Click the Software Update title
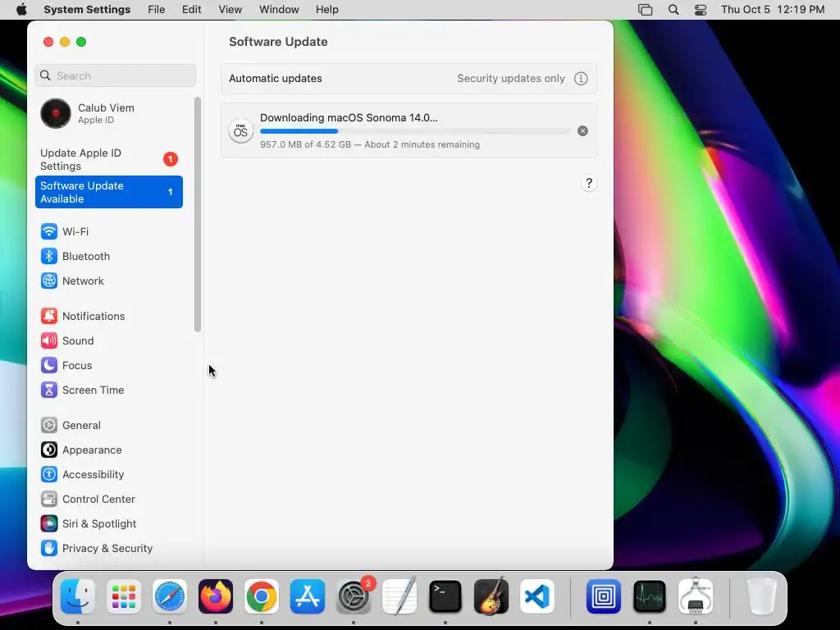This screenshot has height=630, width=840. 278,42
